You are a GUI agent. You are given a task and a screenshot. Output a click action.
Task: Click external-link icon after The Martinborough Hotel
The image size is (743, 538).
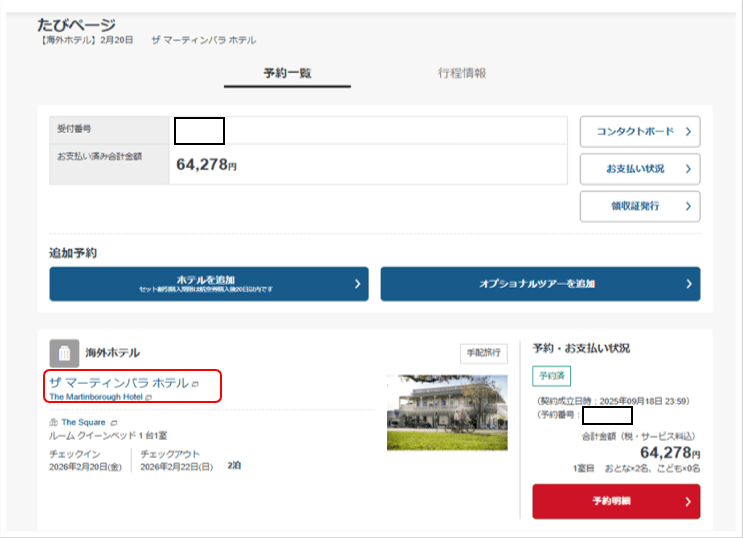149,398
